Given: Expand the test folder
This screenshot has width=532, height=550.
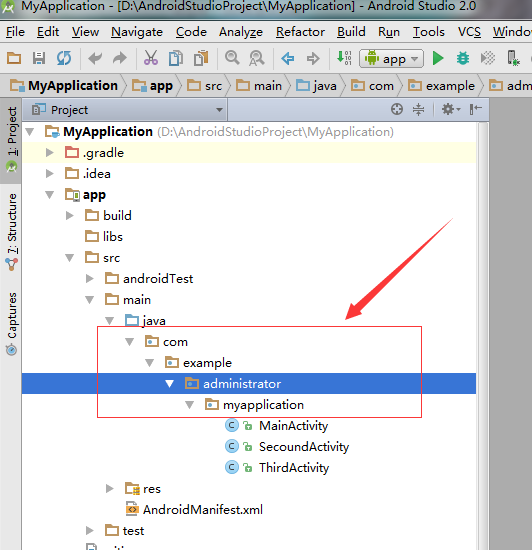Looking at the screenshot, I should pos(90,531).
